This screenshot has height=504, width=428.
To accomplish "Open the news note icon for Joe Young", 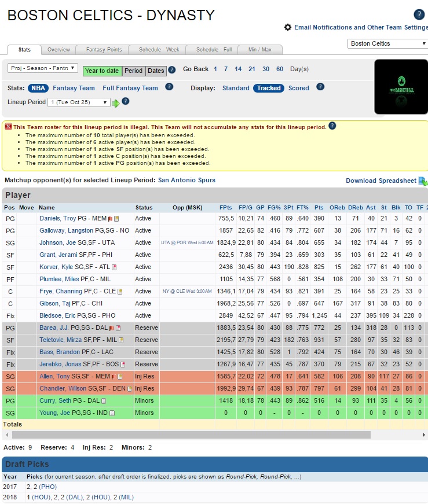I will [x=112, y=413].
